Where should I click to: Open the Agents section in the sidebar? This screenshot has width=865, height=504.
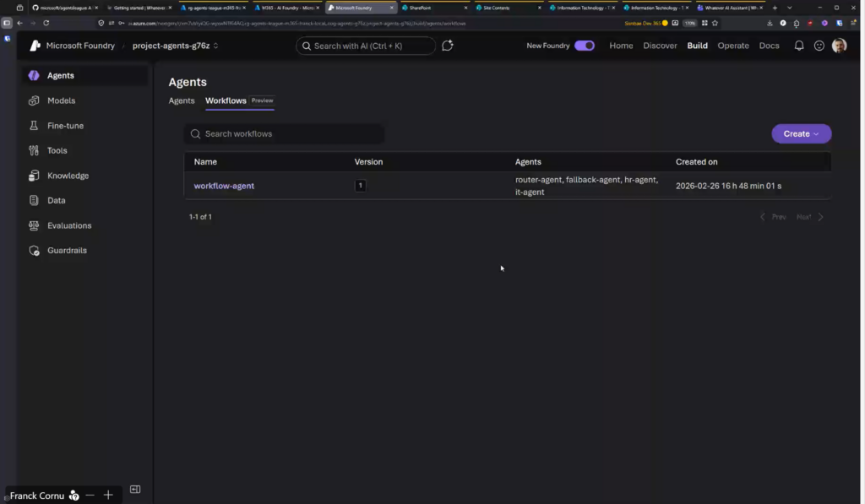[84, 75]
